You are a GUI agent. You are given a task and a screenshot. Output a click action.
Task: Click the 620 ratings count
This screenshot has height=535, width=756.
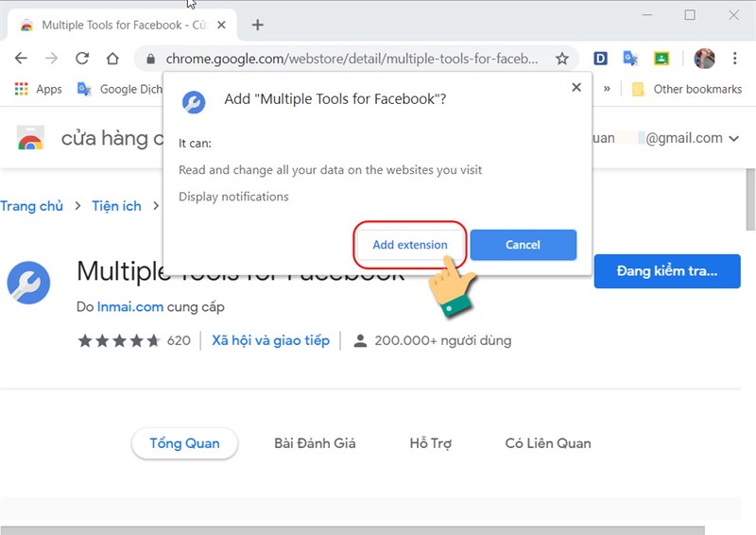coord(179,340)
